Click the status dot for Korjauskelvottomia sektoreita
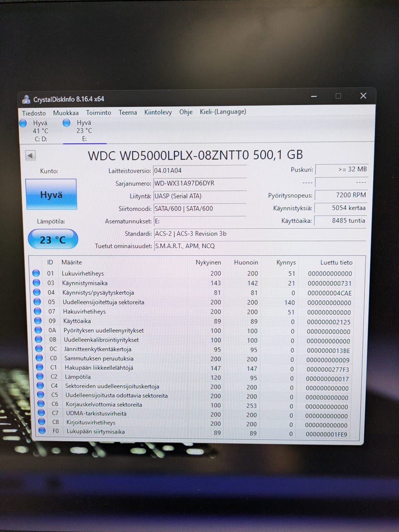The width and height of the screenshot is (399, 532). 41,403
